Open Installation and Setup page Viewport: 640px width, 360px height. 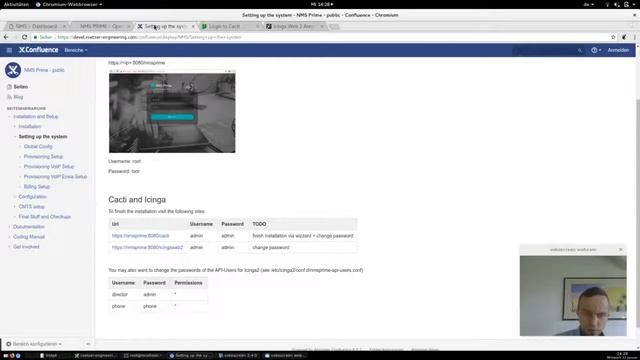click(x=36, y=117)
